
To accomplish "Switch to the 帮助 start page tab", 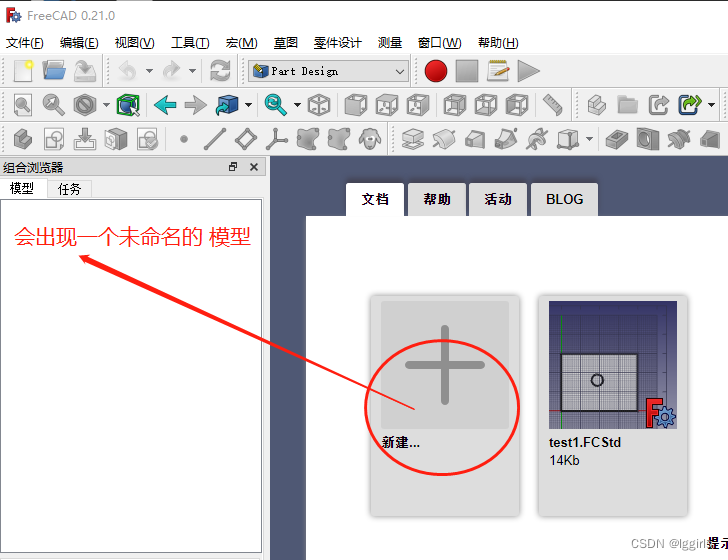I will click(x=437, y=199).
